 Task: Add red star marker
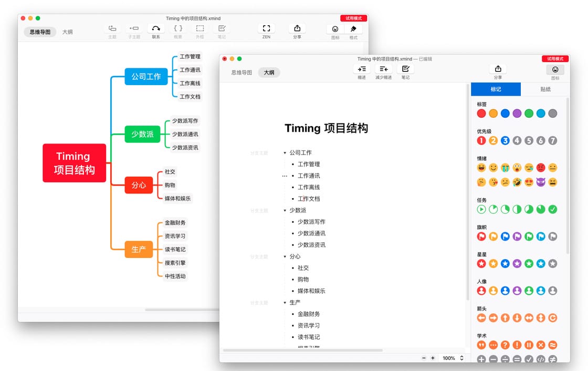[481, 264]
